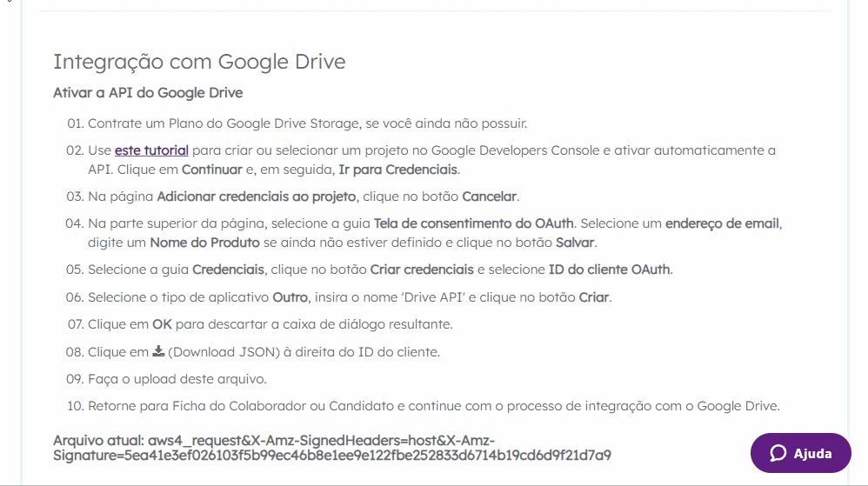868x486 pixels.
Task: Click the bold 'Salvar' word in step 04
Action: pos(575,243)
